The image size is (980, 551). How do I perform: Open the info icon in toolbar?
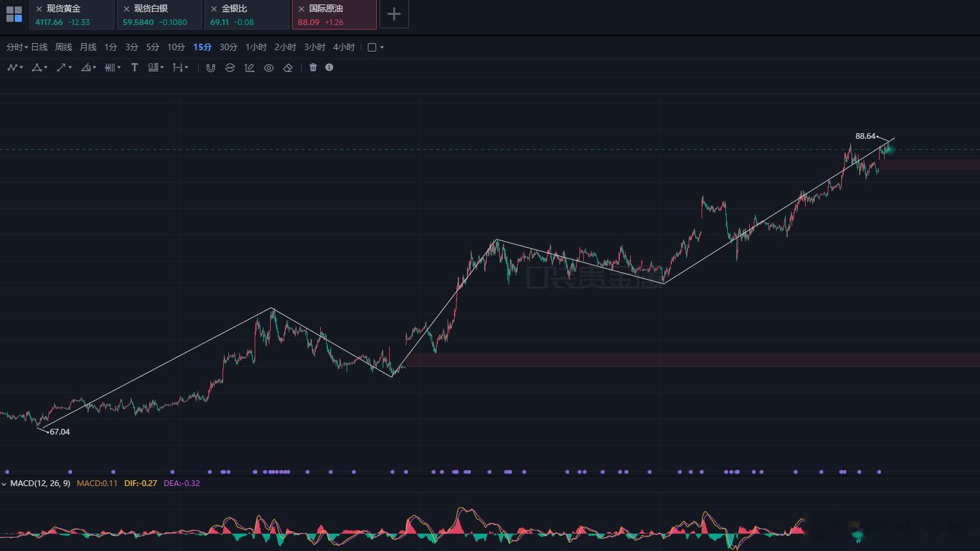click(x=329, y=68)
